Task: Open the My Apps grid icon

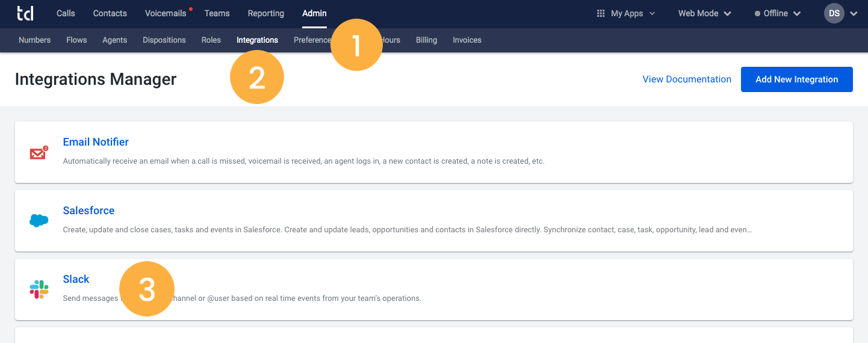Action: point(601,13)
